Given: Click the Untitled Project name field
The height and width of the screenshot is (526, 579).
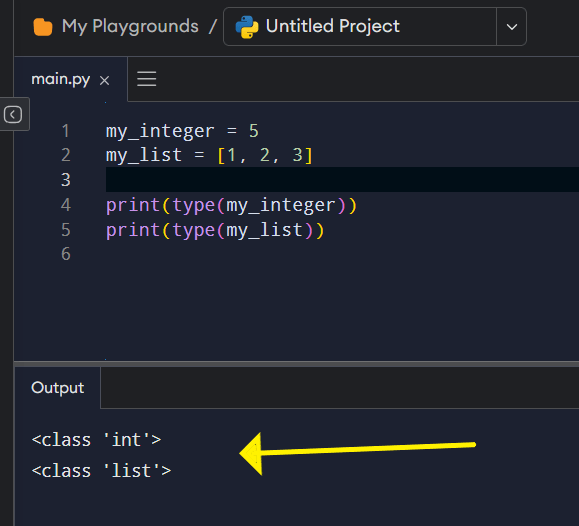Looking at the screenshot, I should (360, 27).
